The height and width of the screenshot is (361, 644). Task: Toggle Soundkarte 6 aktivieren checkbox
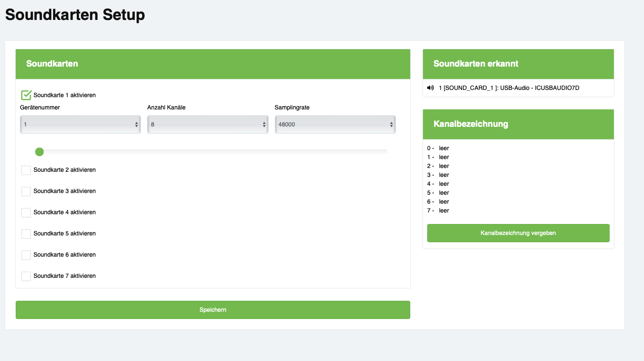coord(26,255)
